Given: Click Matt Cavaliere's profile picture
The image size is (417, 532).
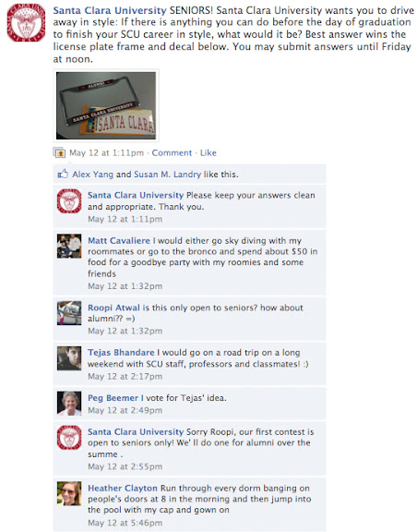Looking at the screenshot, I should click(x=69, y=246).
